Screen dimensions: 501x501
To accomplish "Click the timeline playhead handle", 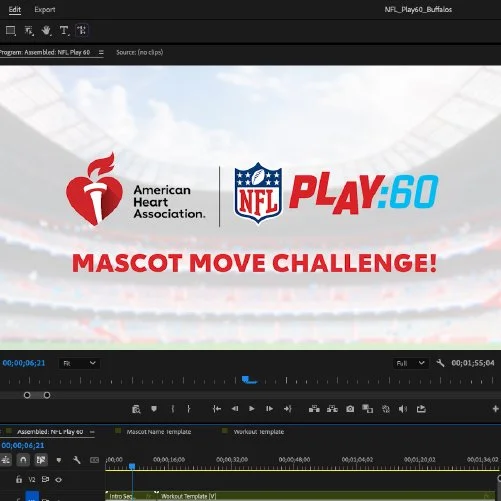I will 132,466.
